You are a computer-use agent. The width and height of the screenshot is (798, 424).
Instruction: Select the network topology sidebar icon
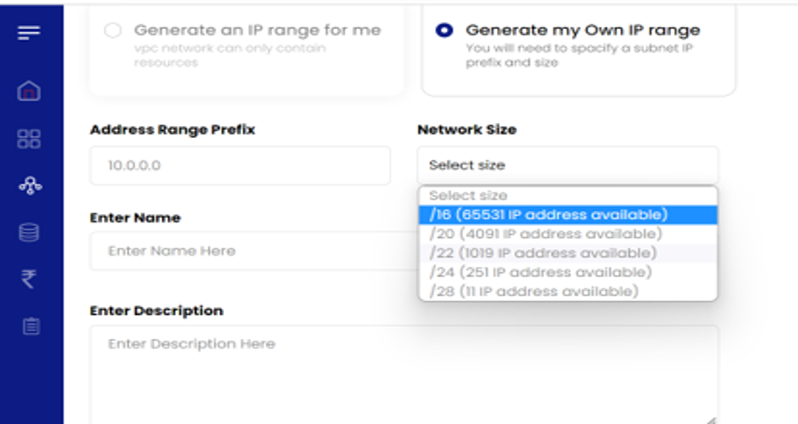(x=30, y=186)
